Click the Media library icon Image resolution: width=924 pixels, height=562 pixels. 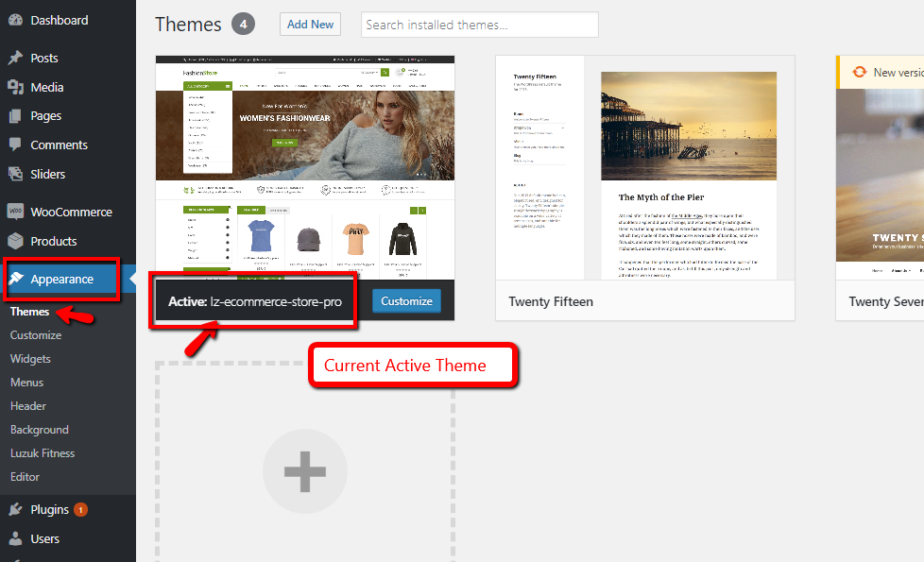coord(15,87)
